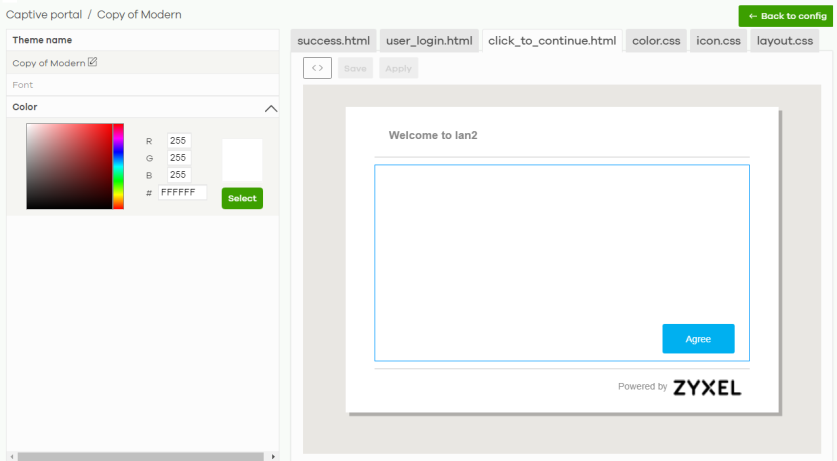Click the Zyxel logo in preview
837x461 pixels.
point(707,387)
